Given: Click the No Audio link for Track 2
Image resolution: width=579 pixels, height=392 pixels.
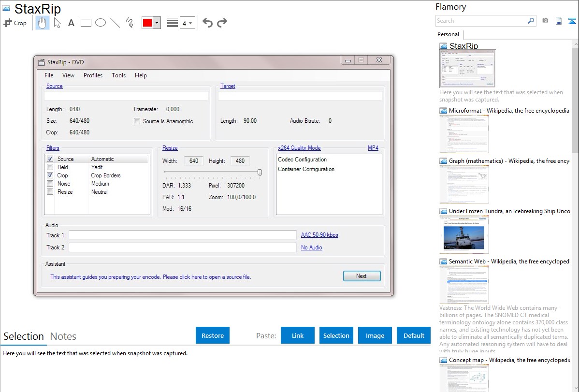Looking at the screenshot, I should coord(311,247).
